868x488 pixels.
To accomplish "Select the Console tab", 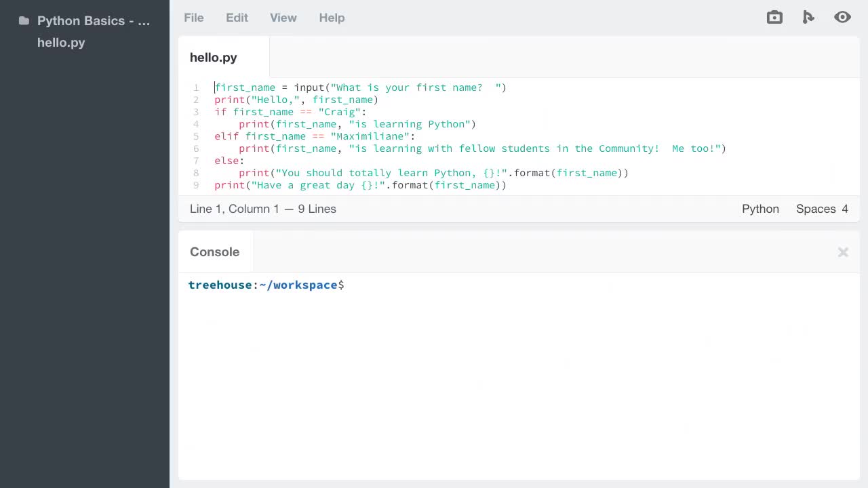I will click(214, 251).
